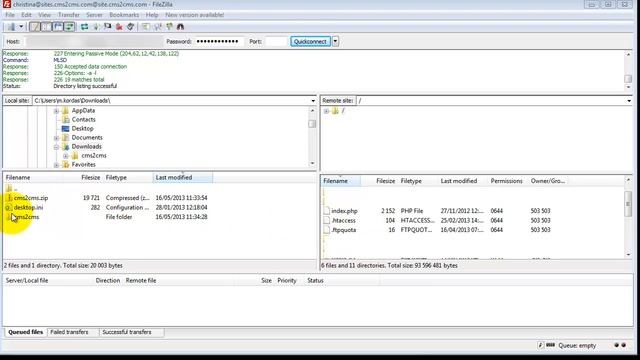Screen dimensions: 640x360
Task: Click the parent directory ".." folder icon
Action: click(x=9, y=188)
